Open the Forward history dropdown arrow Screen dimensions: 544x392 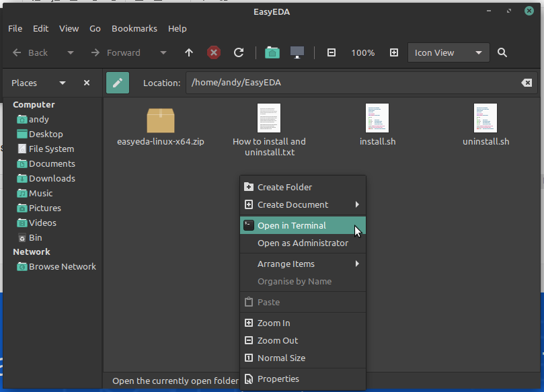pos(163,52)
